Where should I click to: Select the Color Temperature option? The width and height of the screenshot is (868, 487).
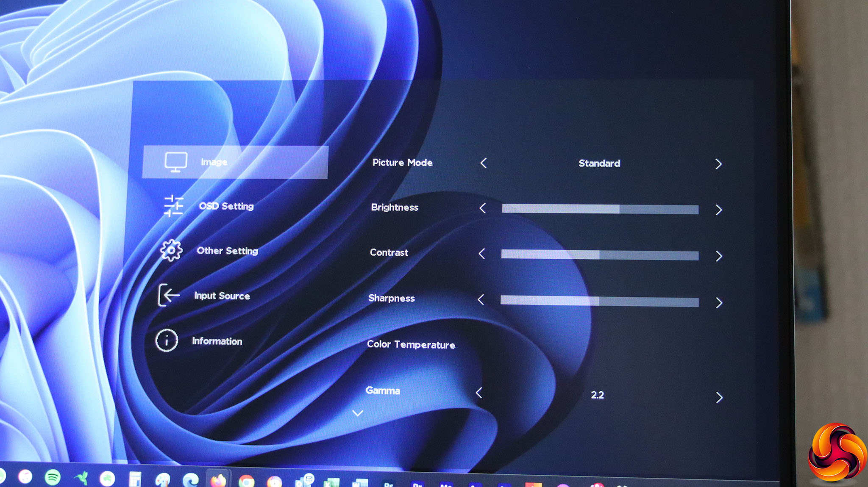(x=411, y=344)
